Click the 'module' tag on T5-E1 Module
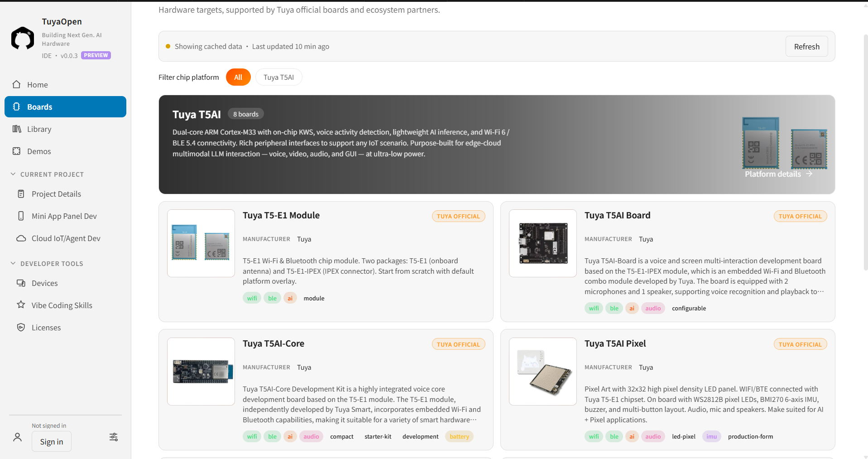This screenshot has height=459, width=868. pos(314,298)
